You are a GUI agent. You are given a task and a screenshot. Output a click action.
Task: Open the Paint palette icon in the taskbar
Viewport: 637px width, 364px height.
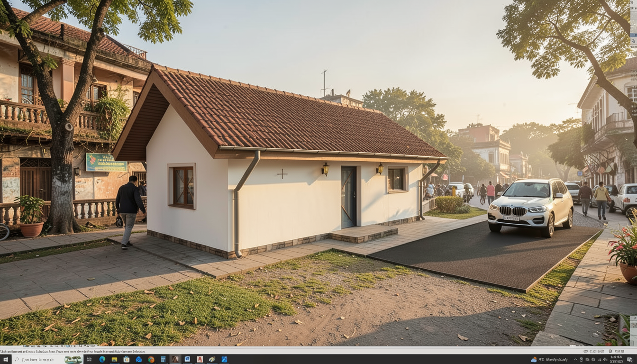click(x=212, y=360)
